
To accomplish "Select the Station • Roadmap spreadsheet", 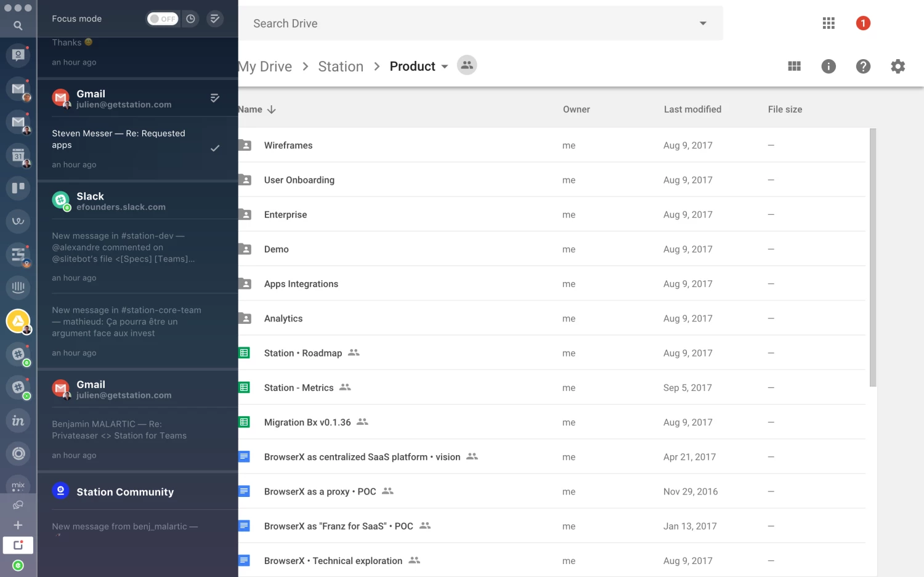I will click(552, 353).
